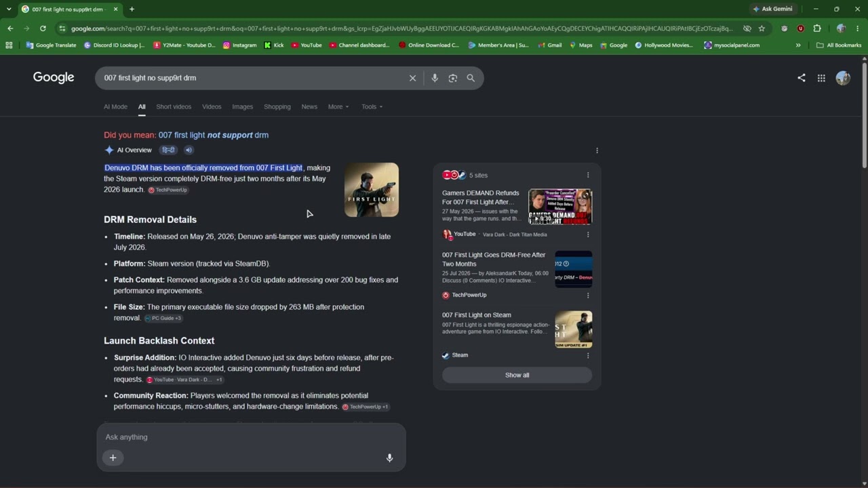Switch to the Images tab

coord(242,106)
